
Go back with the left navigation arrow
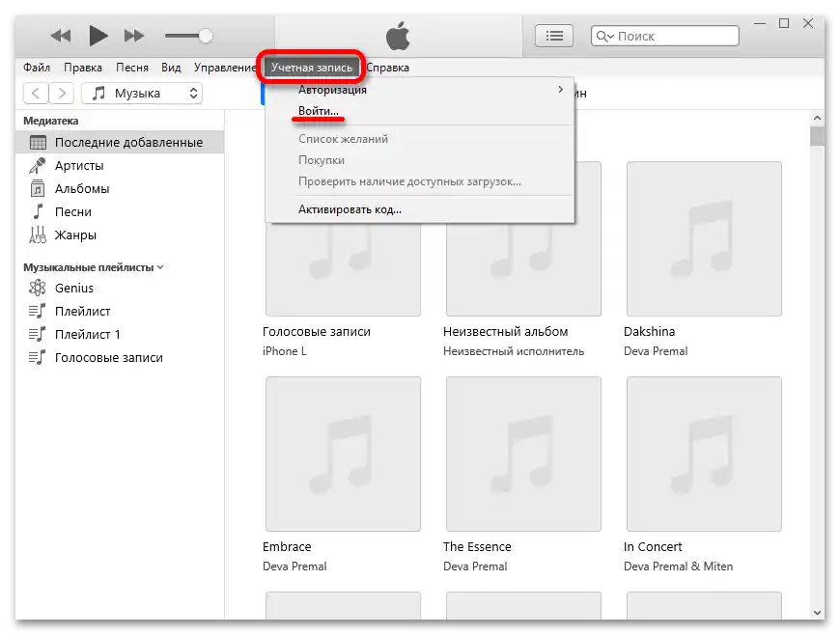point(36,94)
